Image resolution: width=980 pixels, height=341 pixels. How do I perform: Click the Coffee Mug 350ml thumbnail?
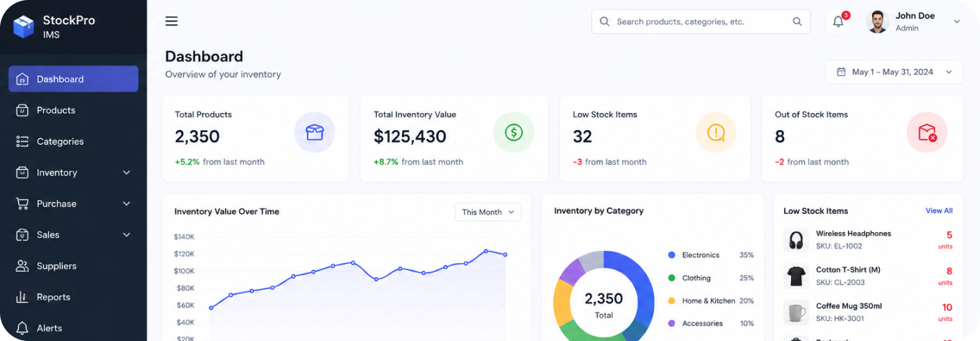click(x=796, y=313)
